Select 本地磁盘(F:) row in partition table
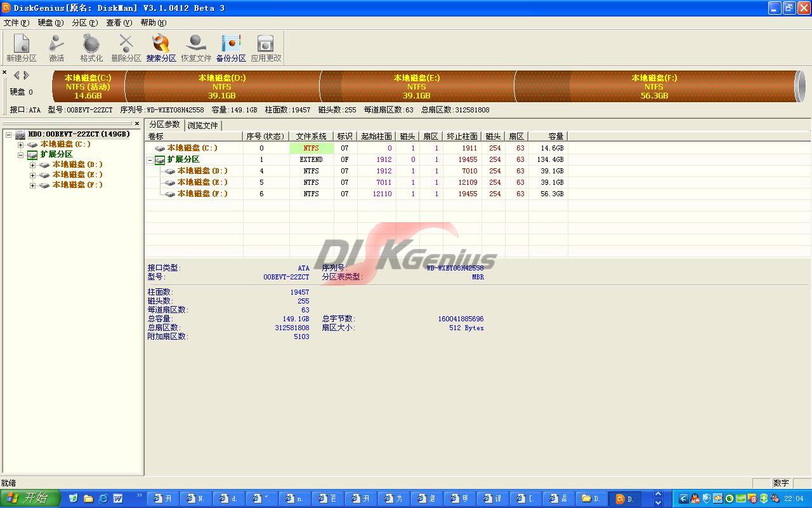The width and height of the screenshot is (812, 508). click(x=356, y=194)
